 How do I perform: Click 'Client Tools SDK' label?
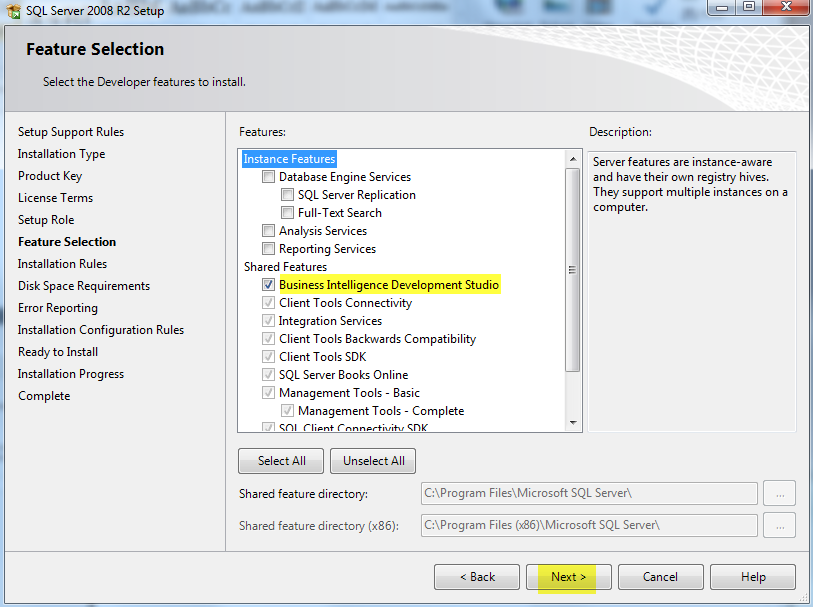323,357
